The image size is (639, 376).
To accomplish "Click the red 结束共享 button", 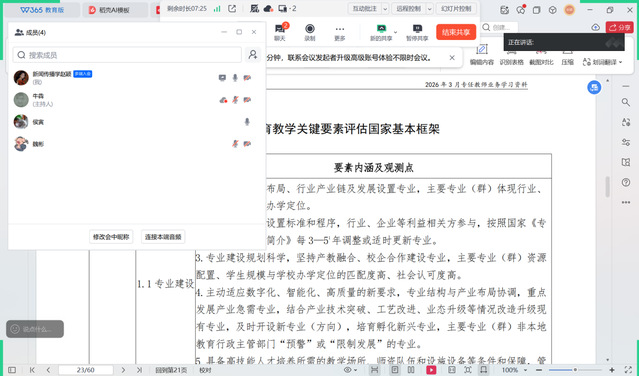I will 456,32.
